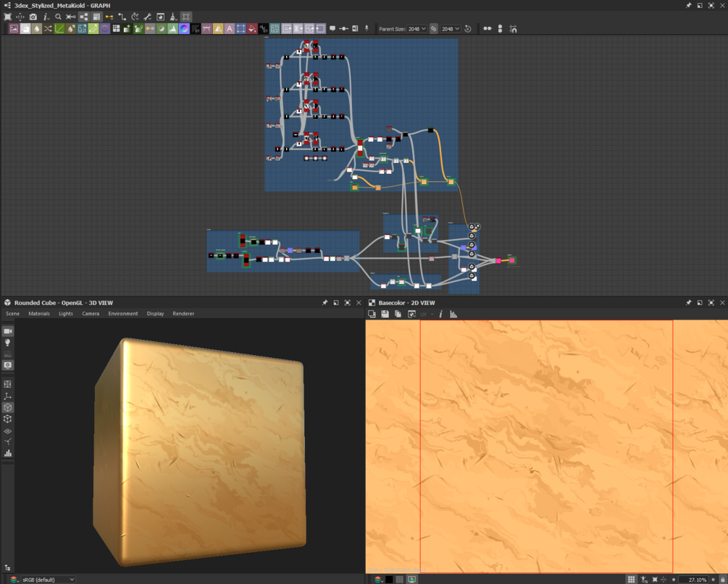This screenshot has height=584, width=728.
Task: Add a frame with the frame icon
Action: (x=355, y=29)
